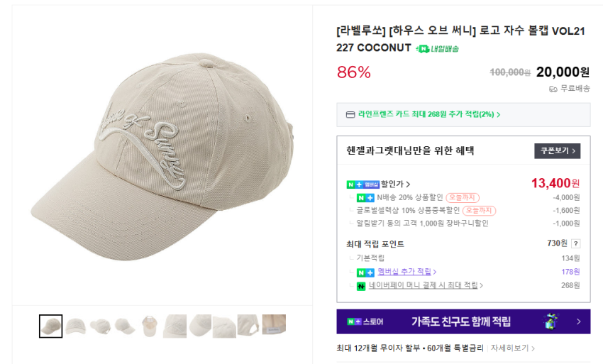The height and width of the screenshot is (364, 603).
Task: Click the 가족도 친구도 함께 적립 banner text
Action: point(461,321)
